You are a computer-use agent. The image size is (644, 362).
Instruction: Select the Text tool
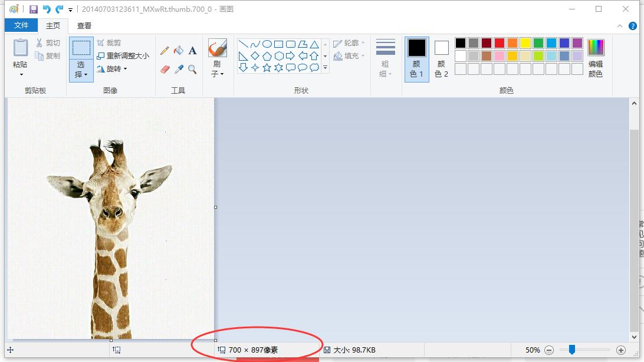[192, 51]
